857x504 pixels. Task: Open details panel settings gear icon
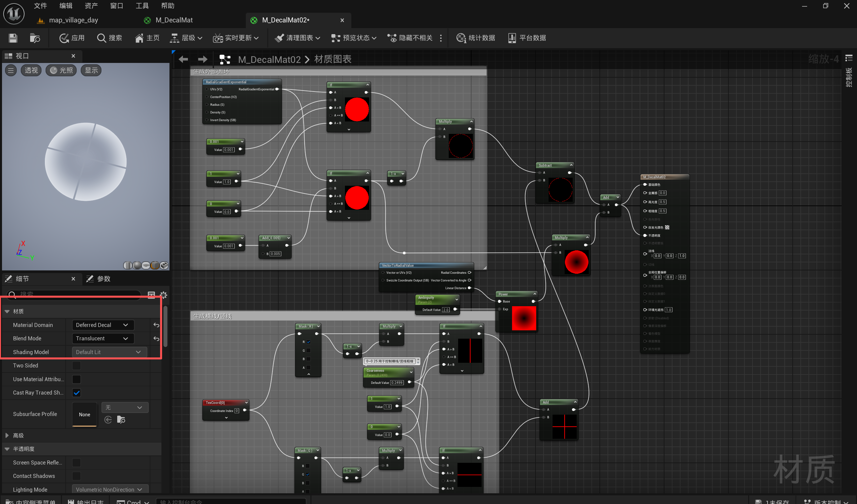(x=163, y=295)
